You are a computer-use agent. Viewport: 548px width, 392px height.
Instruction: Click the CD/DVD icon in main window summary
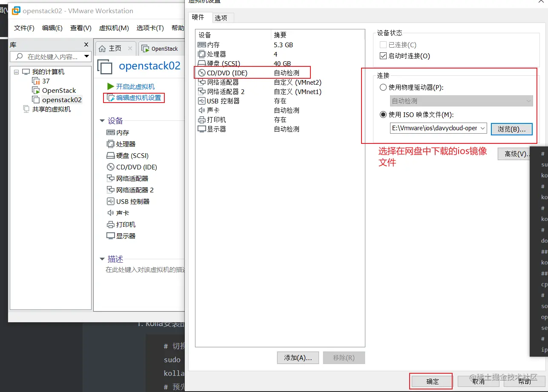110,167
